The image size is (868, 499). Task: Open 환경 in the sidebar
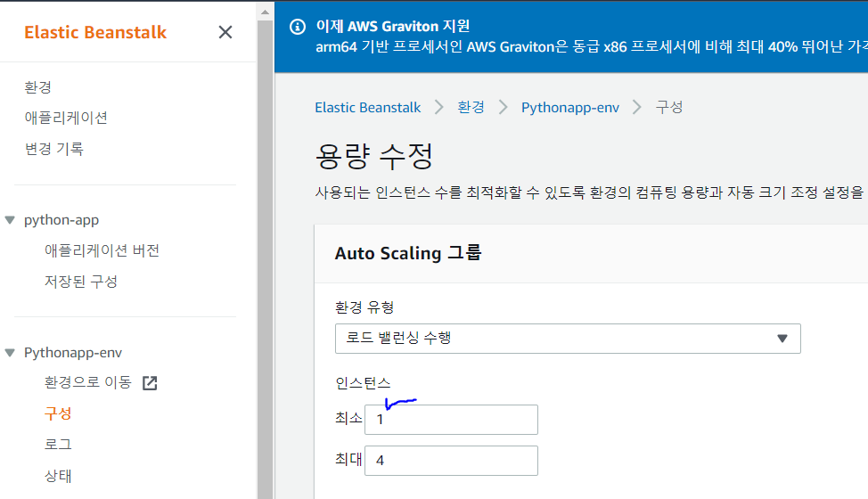[37, 86]
